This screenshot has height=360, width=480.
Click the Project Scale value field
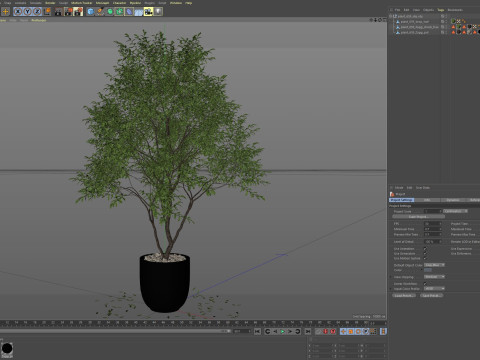432,211
